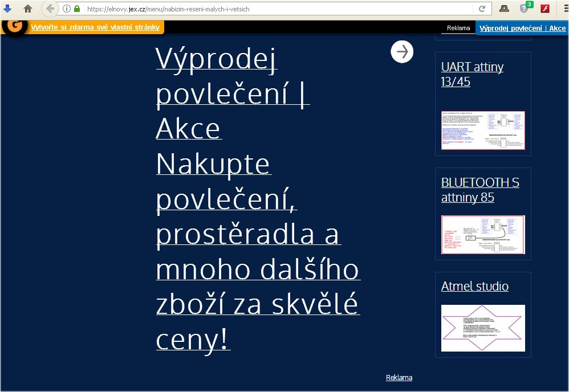Open the 'Atmel studio' article link
Image resolution: width=569 pixels, height=392 pixels.
point(475,286)
